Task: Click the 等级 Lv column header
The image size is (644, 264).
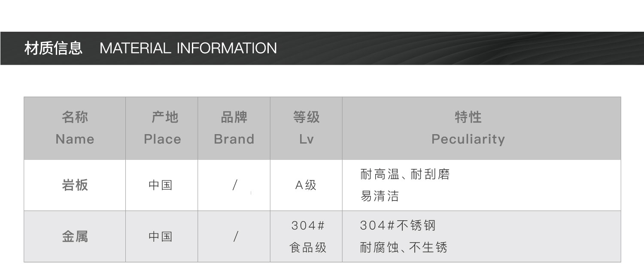Action: pos(306,128)
